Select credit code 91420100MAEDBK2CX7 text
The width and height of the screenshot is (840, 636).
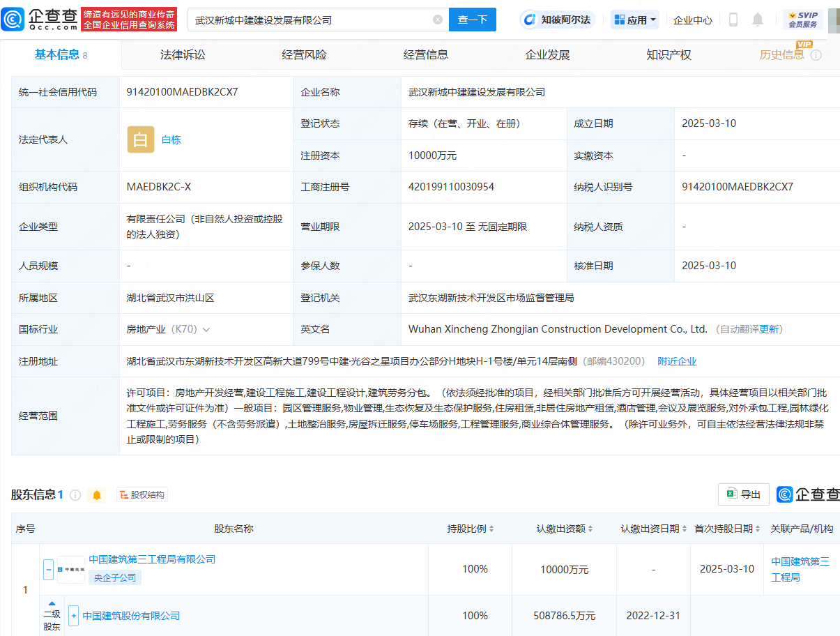pyautogui.click(x=182, y=92)
